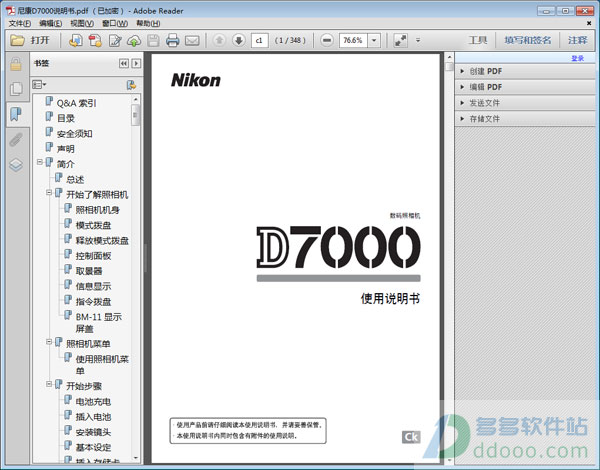
Task: Click the Save floppy disk icon
Action: click(153, 40)
